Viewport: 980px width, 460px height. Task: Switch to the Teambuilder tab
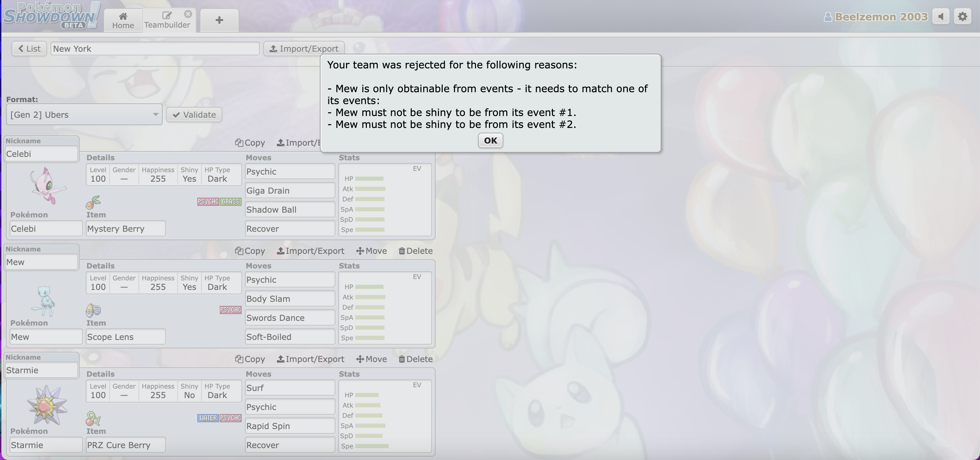pos(167,20)
